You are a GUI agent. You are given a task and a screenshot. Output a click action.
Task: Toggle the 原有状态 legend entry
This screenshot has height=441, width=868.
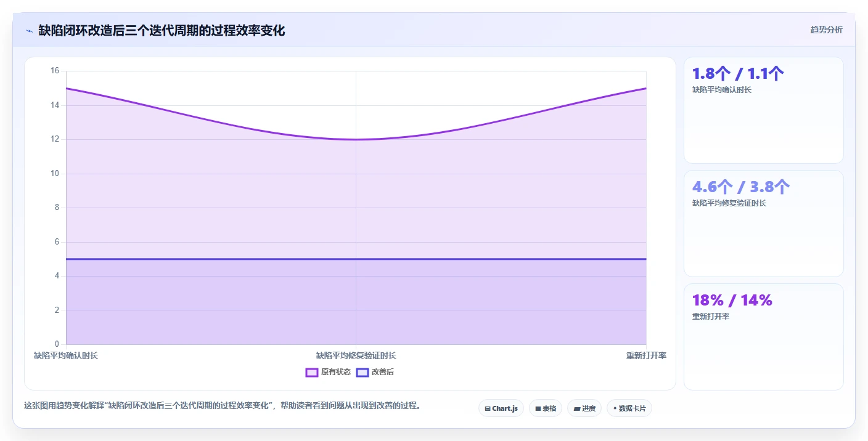[328, 372]
